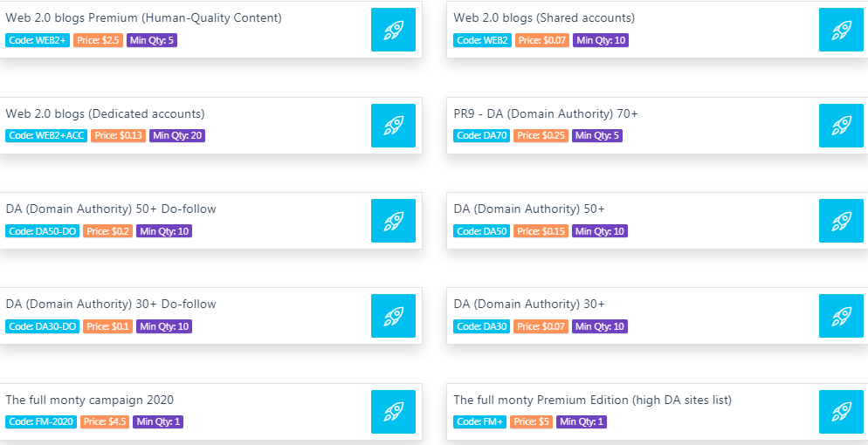
Task: Click rocket for DA 30+ Do-follow
Action: [393, 316]
